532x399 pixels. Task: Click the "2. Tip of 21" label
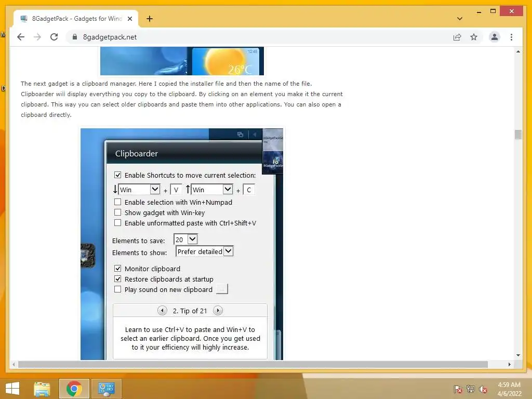click(x=190, y=311)
